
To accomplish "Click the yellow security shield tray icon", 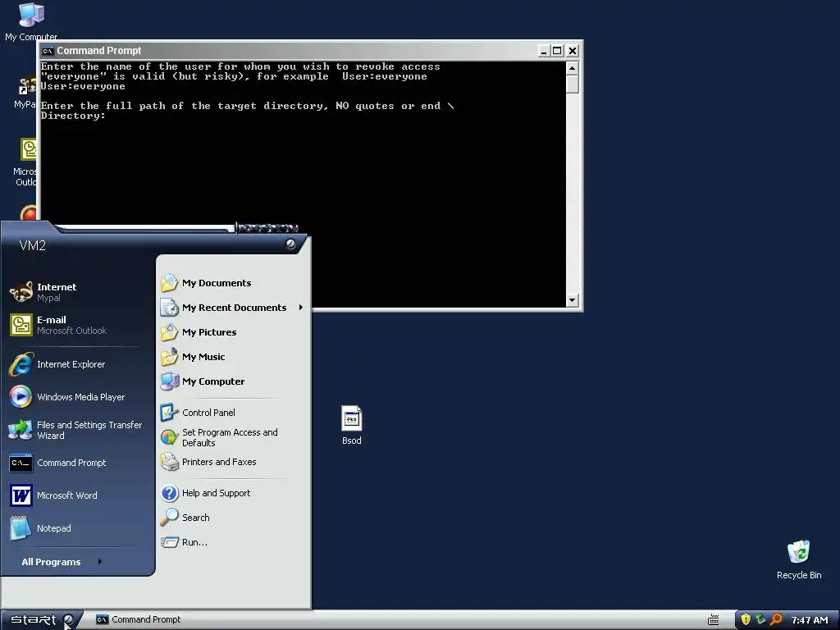I will [745, 620].
